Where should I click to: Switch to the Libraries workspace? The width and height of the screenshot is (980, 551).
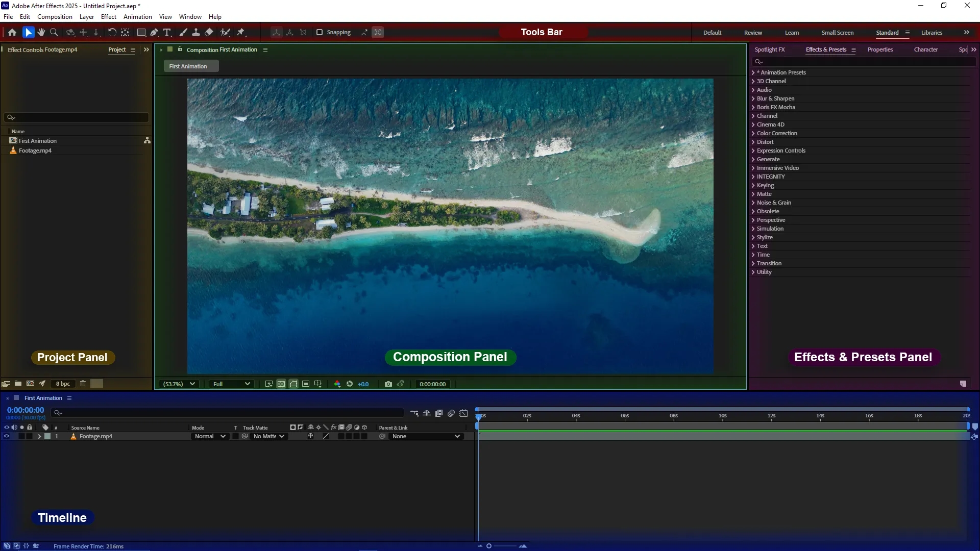(x=932, y=33)
